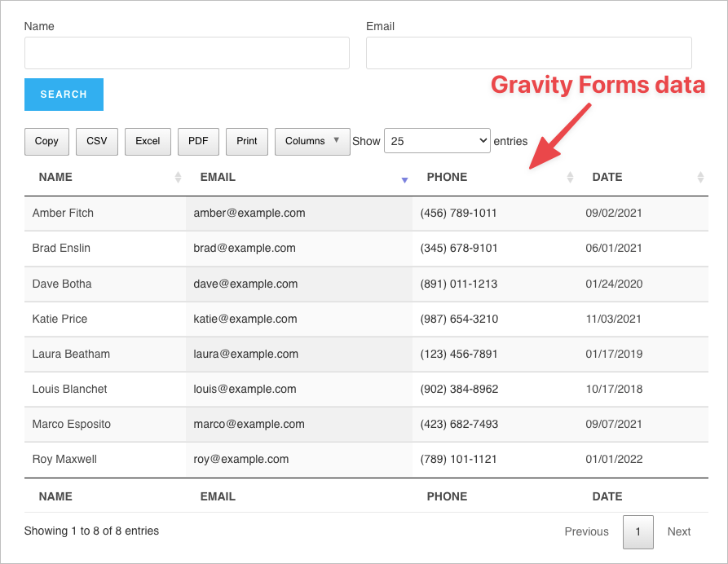Image resolution: width=728 pixels, height=564 pixels.
Task: Open the Columns visibility dropdown
Action: pos(312,141)
